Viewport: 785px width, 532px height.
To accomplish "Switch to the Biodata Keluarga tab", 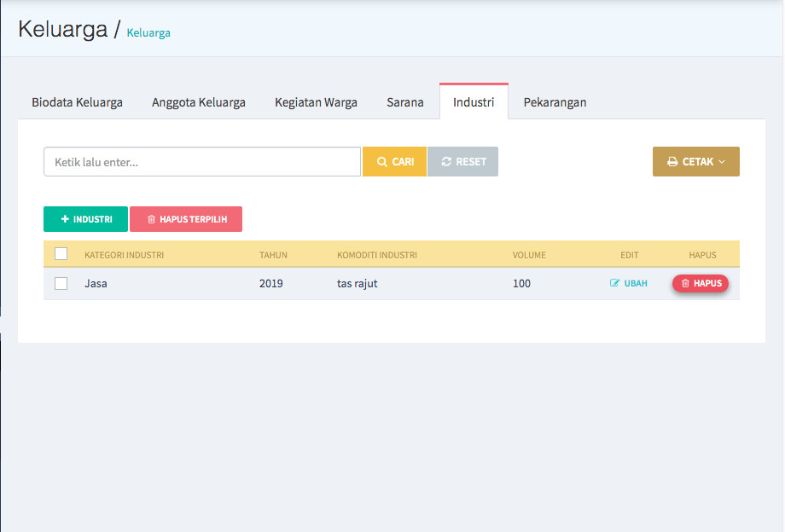I will [77, 102].
